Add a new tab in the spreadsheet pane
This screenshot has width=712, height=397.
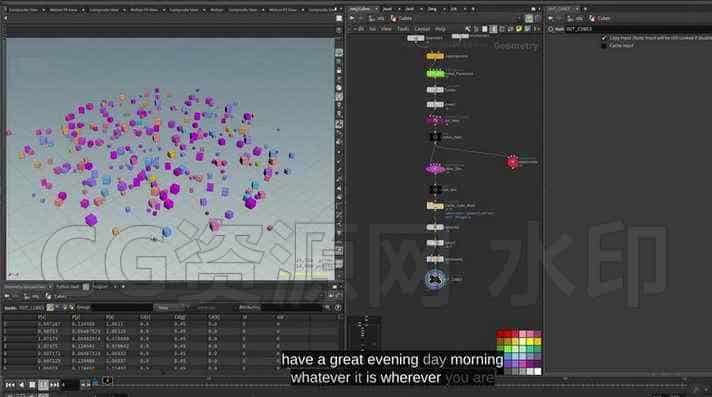coord(124,287)
